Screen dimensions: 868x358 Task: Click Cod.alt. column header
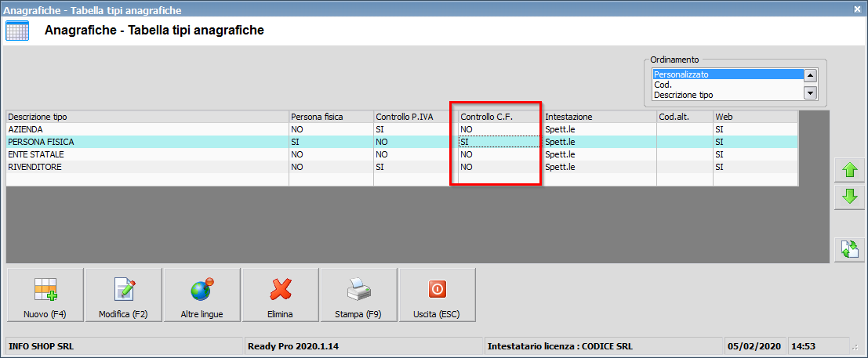click(x=685, y=117)
